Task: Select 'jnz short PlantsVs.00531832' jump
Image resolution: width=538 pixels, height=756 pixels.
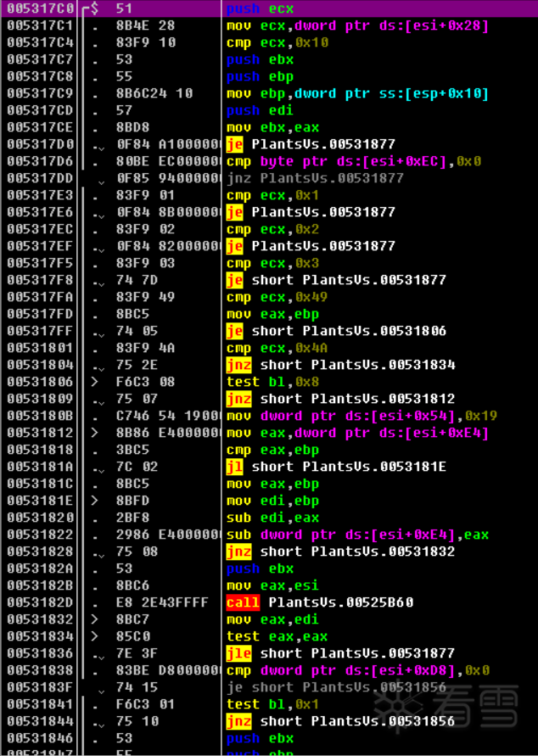Action: [340, 552]
